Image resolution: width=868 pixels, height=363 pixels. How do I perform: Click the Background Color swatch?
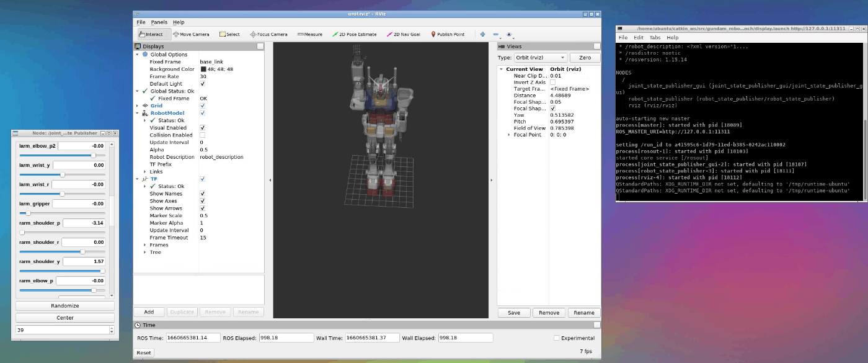203,69
